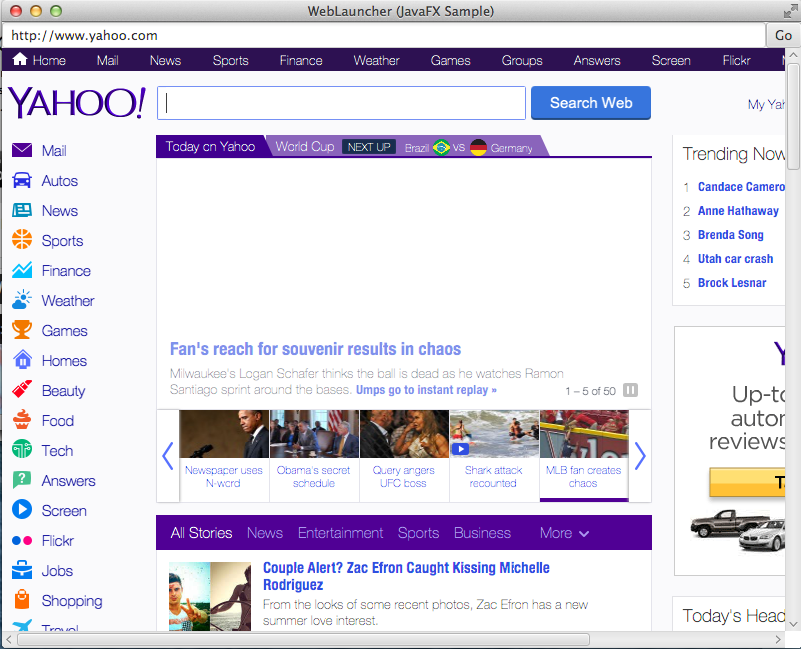Open the Anne Hathaway trending link
The width and height of the screenshot is (801, 649).
point(738,211)
